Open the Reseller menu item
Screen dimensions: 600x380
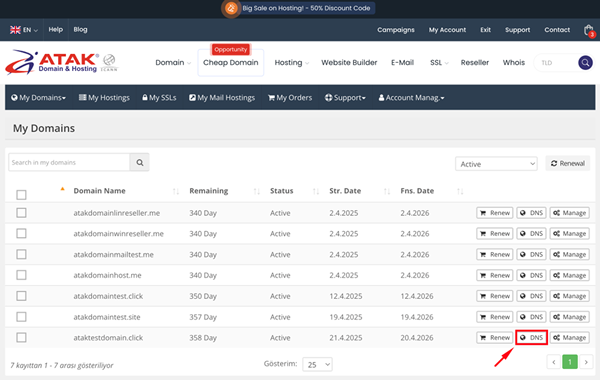[474, 62]
